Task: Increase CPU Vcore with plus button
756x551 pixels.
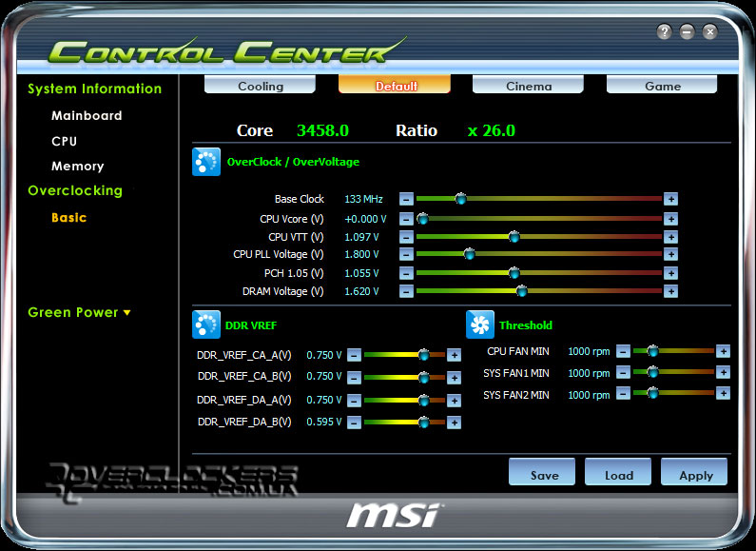Action: [x=670, y=219]
